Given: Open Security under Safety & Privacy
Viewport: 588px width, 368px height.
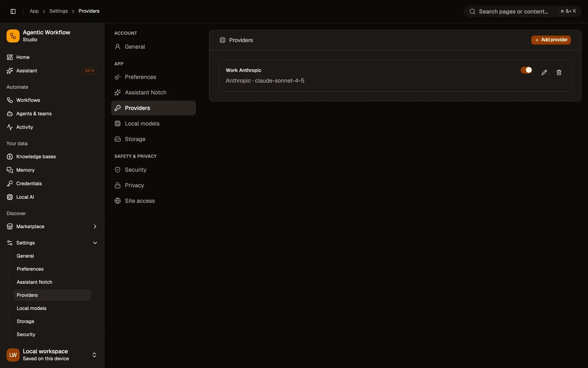Looking at the screenshot, I should pyautogui.click(x=153, y=170).
